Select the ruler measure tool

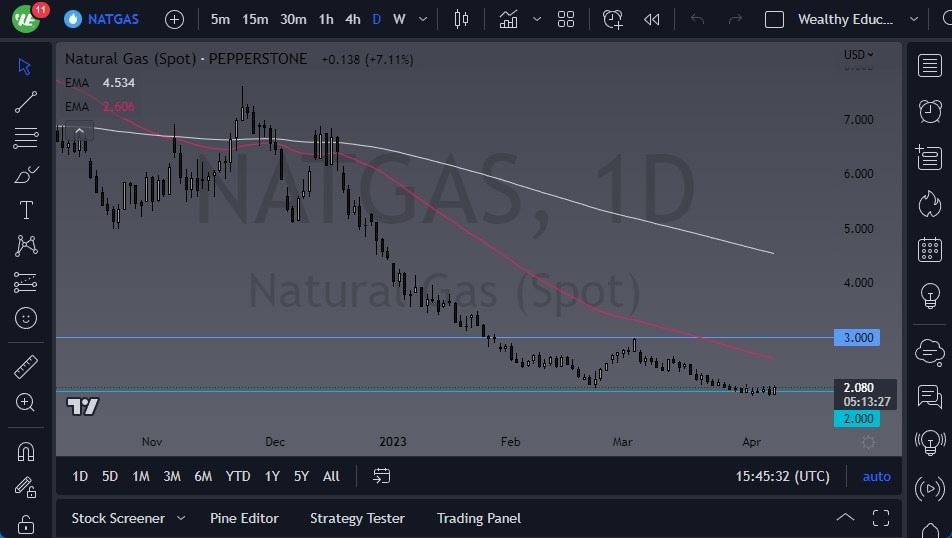pos(26,366)
